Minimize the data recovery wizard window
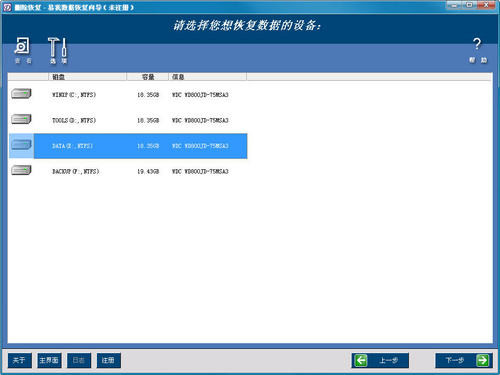This screenshot has width=500, height=375. point(455,5)
